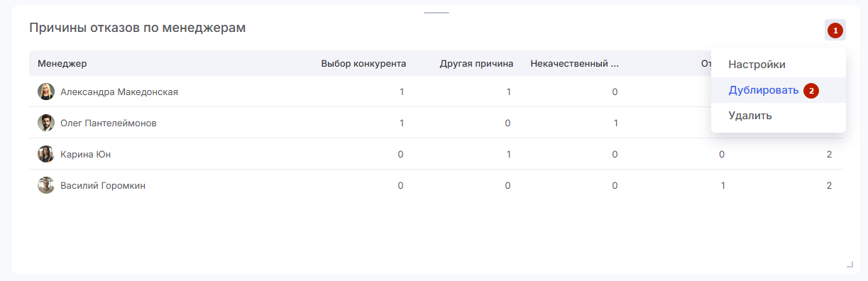Click Олег Пантелеймонов's avatar
This screenshot has width=868, height=281.
46,123
